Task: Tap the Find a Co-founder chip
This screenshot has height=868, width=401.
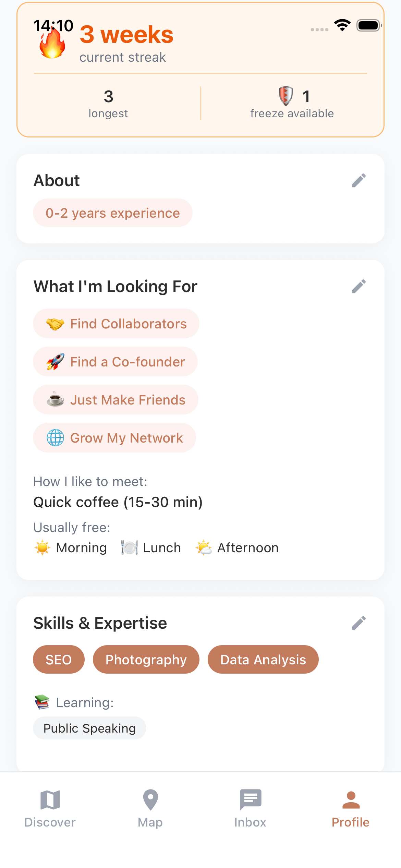Action: tap(116, 362)
